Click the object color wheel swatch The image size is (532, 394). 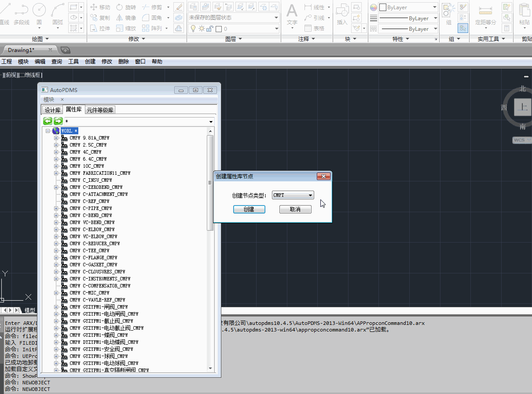[x=374, y=7]
